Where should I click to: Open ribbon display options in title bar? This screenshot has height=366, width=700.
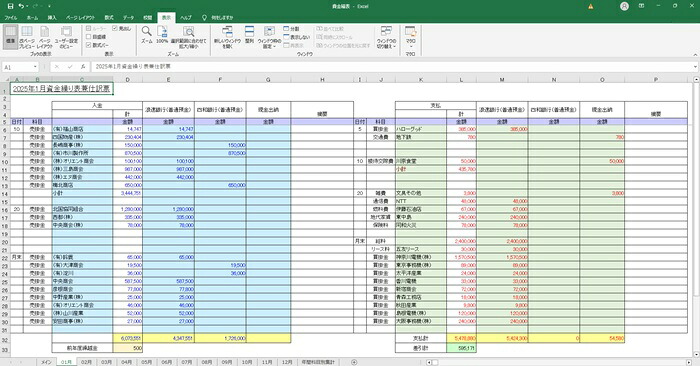pyautogui.click(x=642, y=6)
